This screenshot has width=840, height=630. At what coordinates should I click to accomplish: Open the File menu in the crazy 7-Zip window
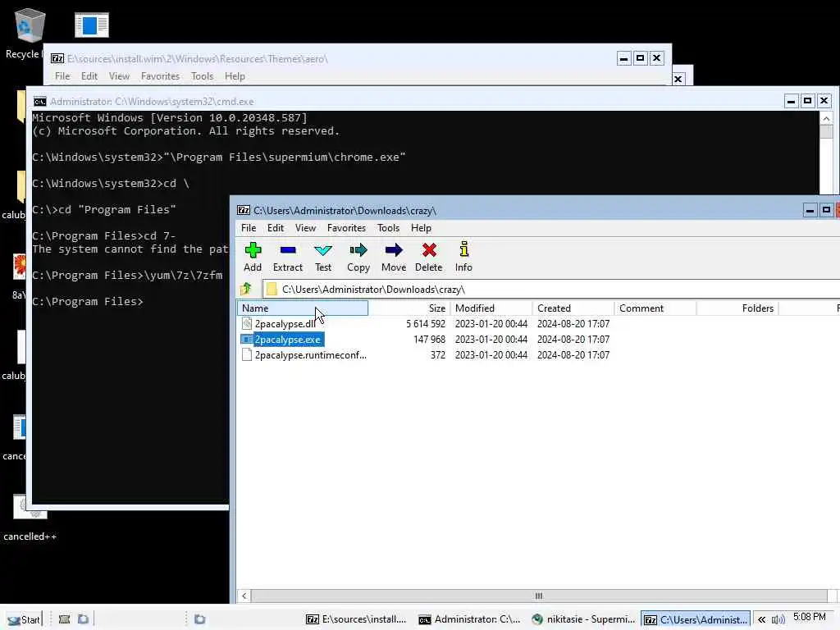[x=249, y=228]
